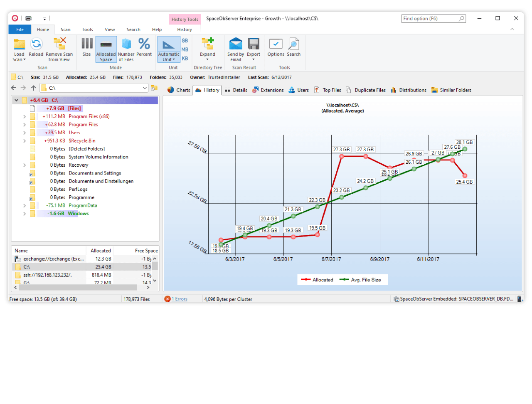Click the Load Scan button
Viewport: 532px width, 404px height.
click(x=19, y=49)
